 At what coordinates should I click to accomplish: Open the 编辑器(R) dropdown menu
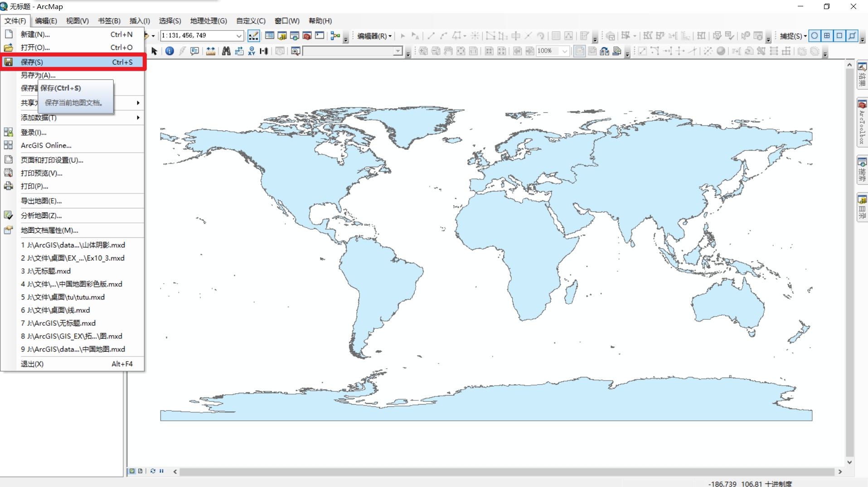click(x=374, y=36)
